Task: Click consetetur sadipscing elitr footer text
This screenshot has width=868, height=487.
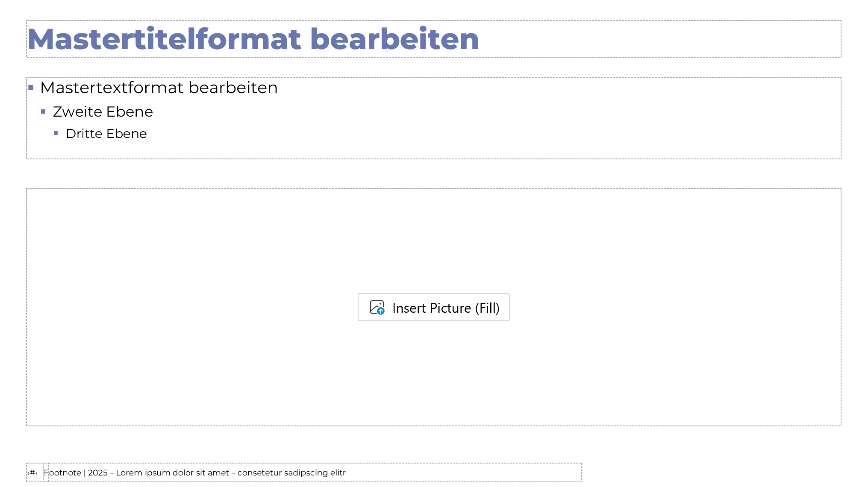Action: click(291, 473)
